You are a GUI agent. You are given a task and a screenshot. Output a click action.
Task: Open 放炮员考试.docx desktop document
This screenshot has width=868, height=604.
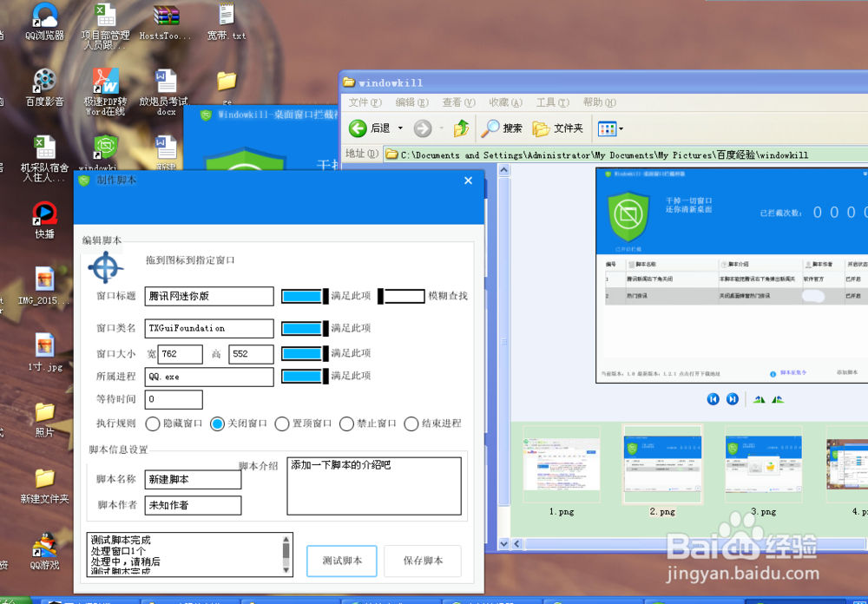tap(166, 91)
